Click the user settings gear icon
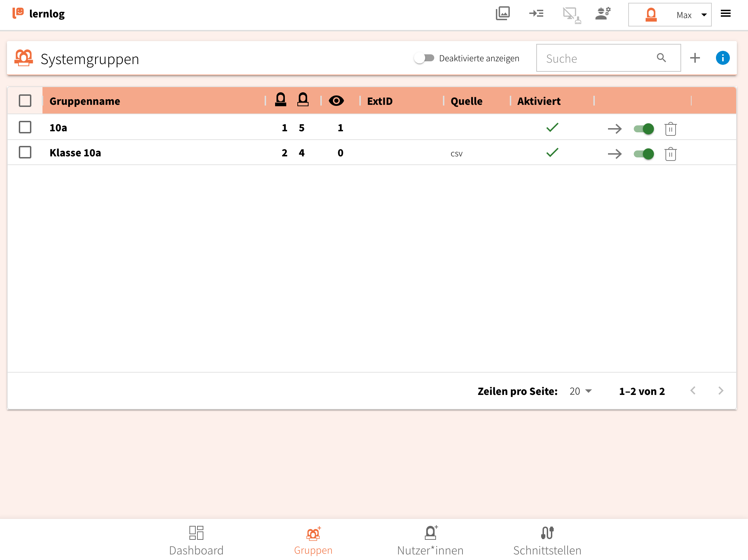The width and height of the screenshot is (748, 560). (x=603, y=14)
